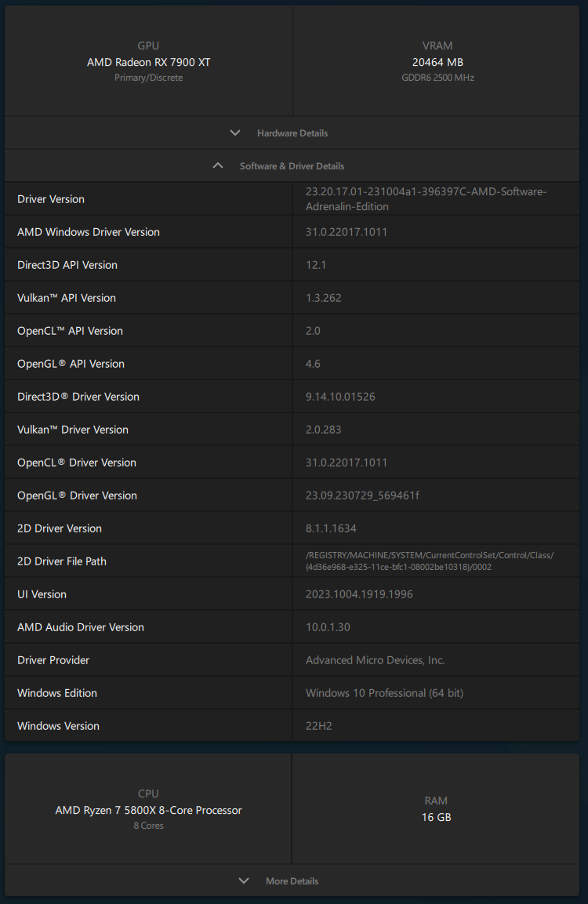Click the 2D Driver File Path registry value
The image size is (588, 904).
click(430, 561)
